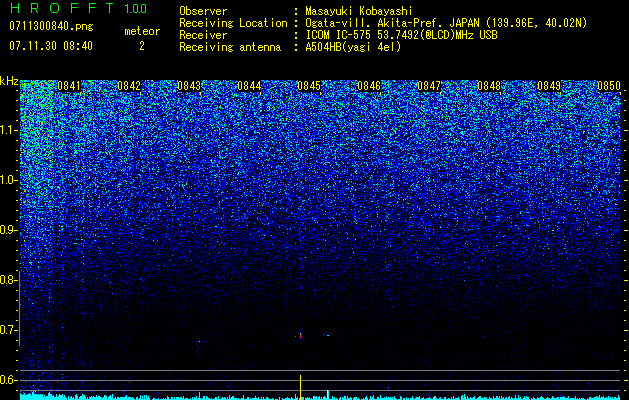Click the 0841 time marker
The height and width of the screenshot is (400, 629).
pos(69,86)
